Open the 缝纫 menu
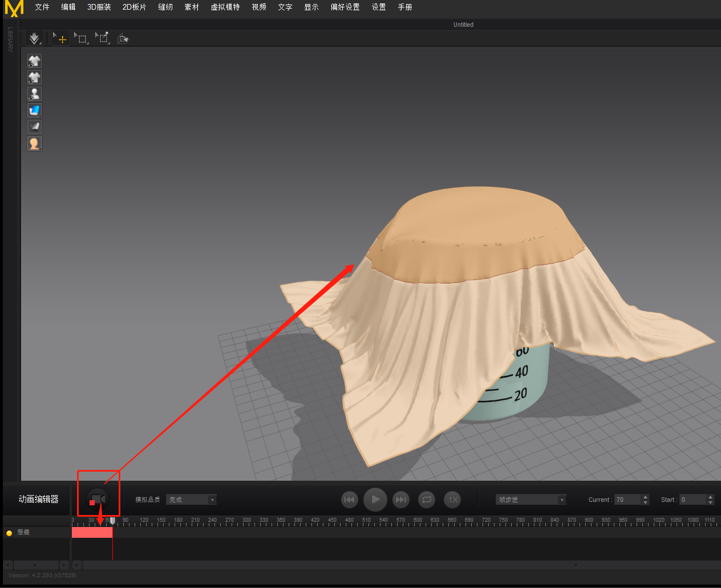The height and width of the screenshot is (588, 721). (x=165, y=7)
